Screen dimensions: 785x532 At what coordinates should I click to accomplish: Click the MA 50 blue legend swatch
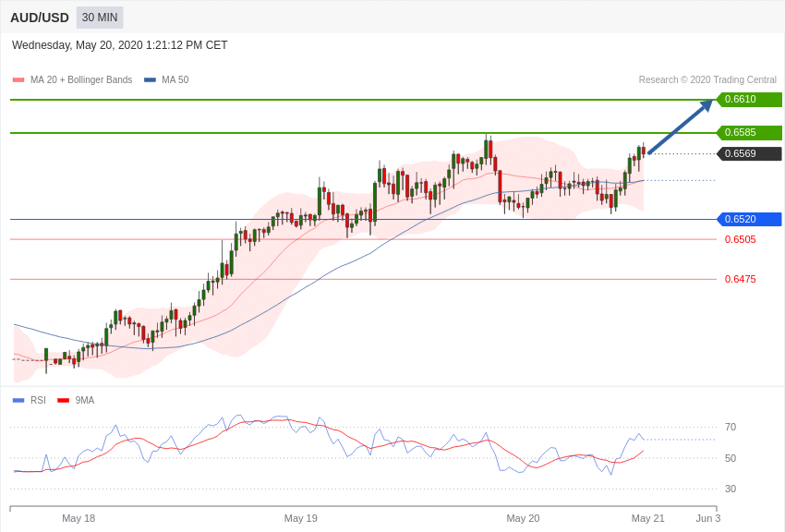point(150,80)
